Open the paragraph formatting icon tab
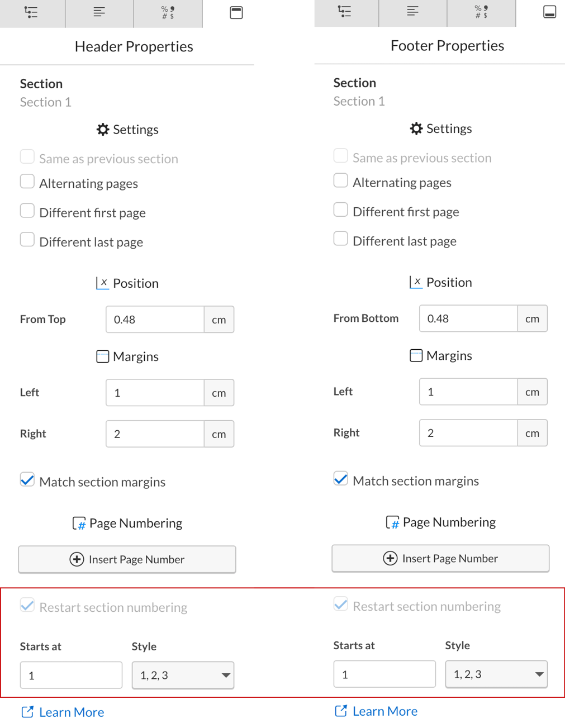Viewport: 565px width, 728px height. coord(99,13)
